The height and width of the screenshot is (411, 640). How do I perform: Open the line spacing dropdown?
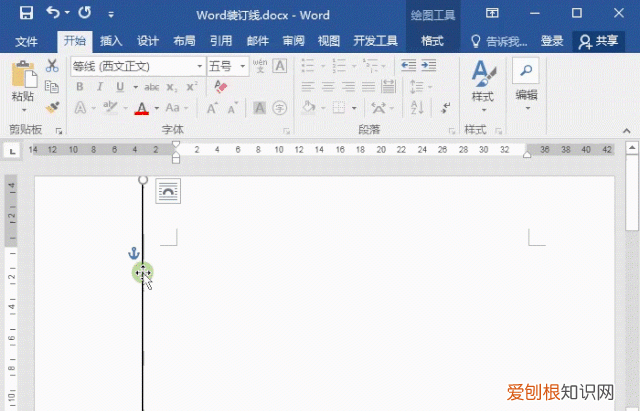(x=420, y=87)
